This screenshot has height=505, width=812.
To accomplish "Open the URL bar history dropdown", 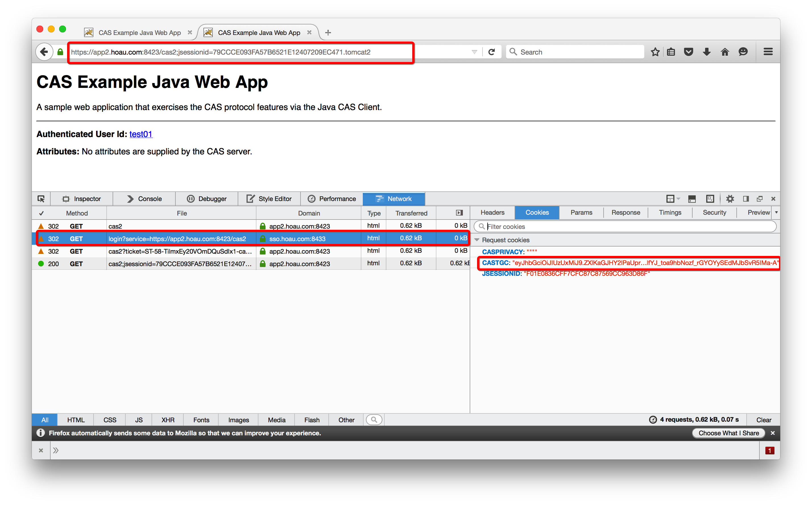I will point(474,52).
